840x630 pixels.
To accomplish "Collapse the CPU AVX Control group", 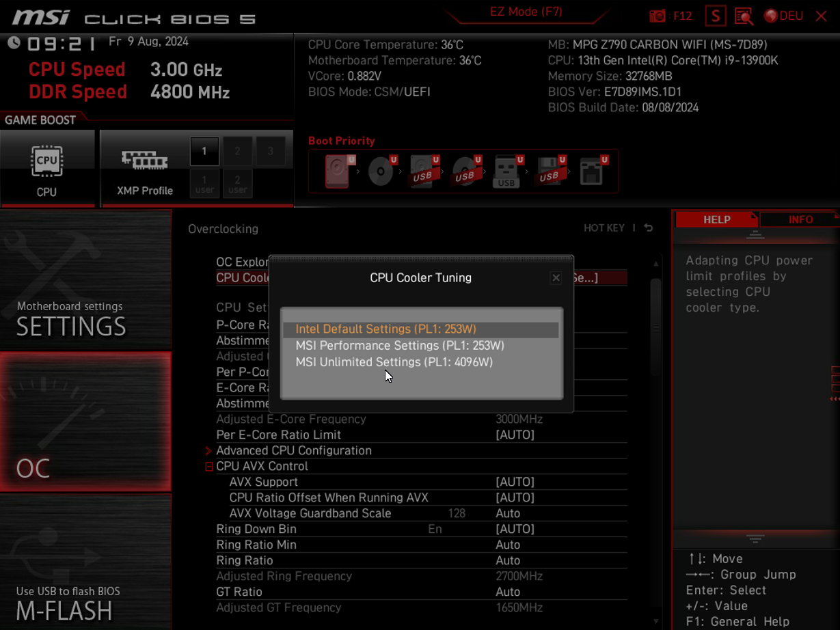I will [x=209, y=467].
